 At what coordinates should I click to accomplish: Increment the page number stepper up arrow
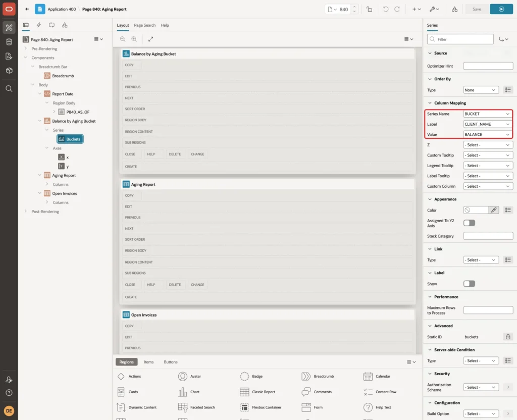point(354,7)
